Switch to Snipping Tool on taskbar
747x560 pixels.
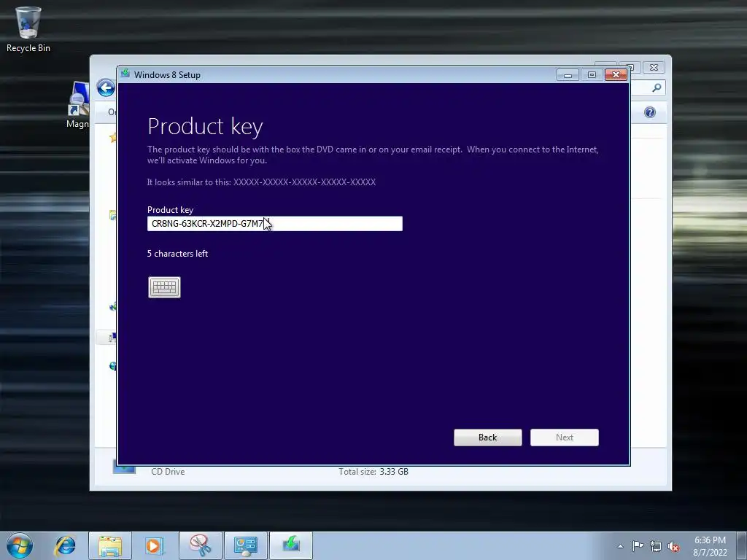pyautogui.click(x=201, y=545)
